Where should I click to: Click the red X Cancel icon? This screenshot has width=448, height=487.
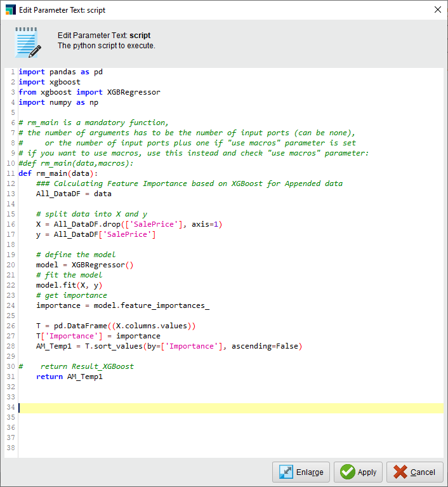pyautogui.click(x=400, y=472)
